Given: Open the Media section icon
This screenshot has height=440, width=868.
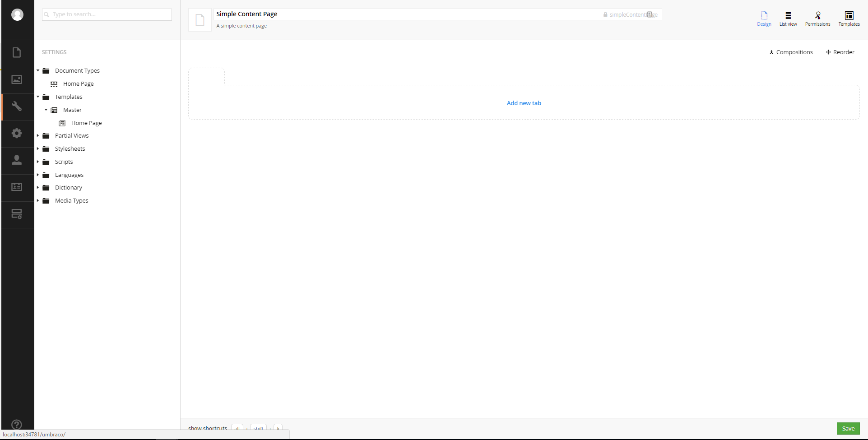Looking at the screenshot, I should 17,79.
